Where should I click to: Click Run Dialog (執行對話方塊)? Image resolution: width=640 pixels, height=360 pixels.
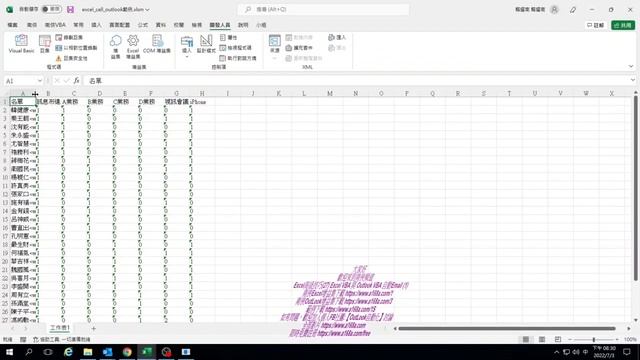point(238,58)
